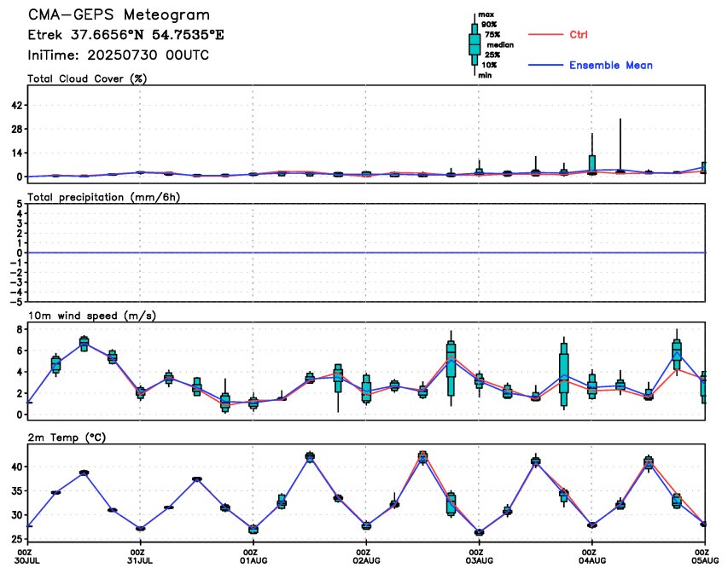Click the tall wind speed box at 18Z 03AUG
The height and width of the screenshot is (574, 728).
[563, 375]
